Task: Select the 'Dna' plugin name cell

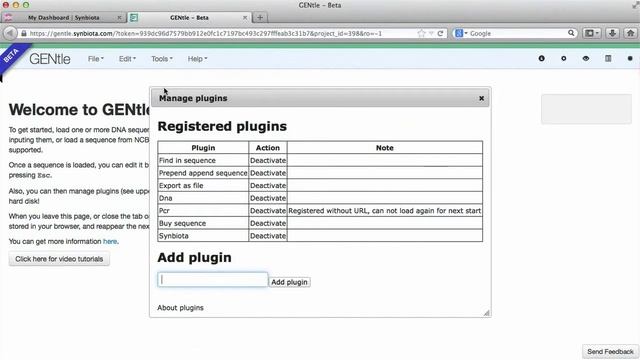Action: tap(203, 198)
